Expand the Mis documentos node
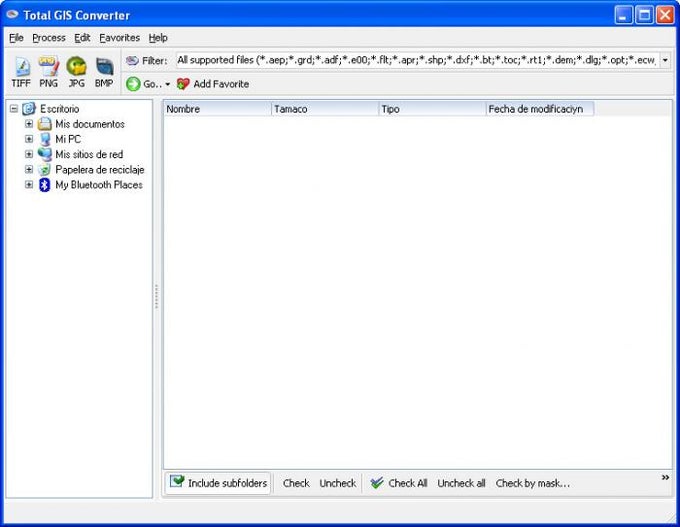This screenshot has width=680, height=527. [29, 124]
